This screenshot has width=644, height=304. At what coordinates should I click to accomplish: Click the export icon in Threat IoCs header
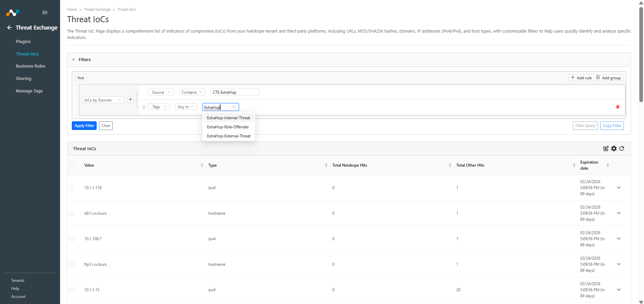click(606, 148)
